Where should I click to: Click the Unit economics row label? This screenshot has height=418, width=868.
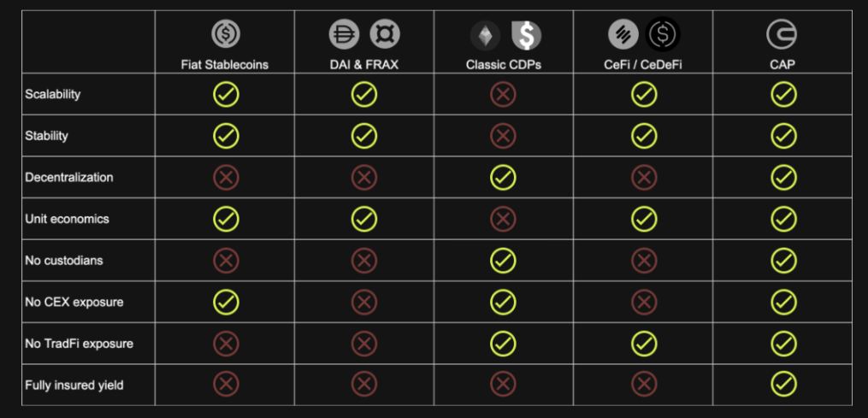[67, 219]
